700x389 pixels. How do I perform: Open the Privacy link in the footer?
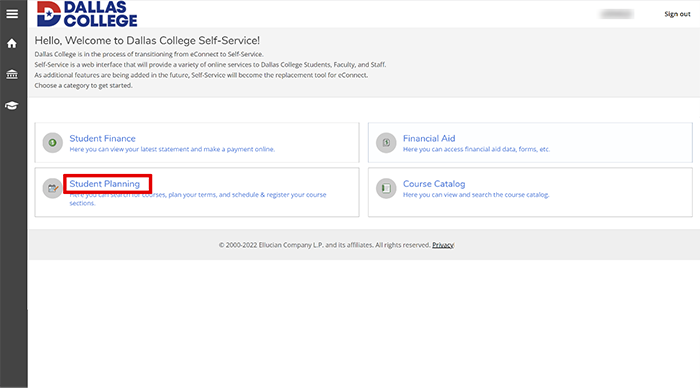pos(443,245)
